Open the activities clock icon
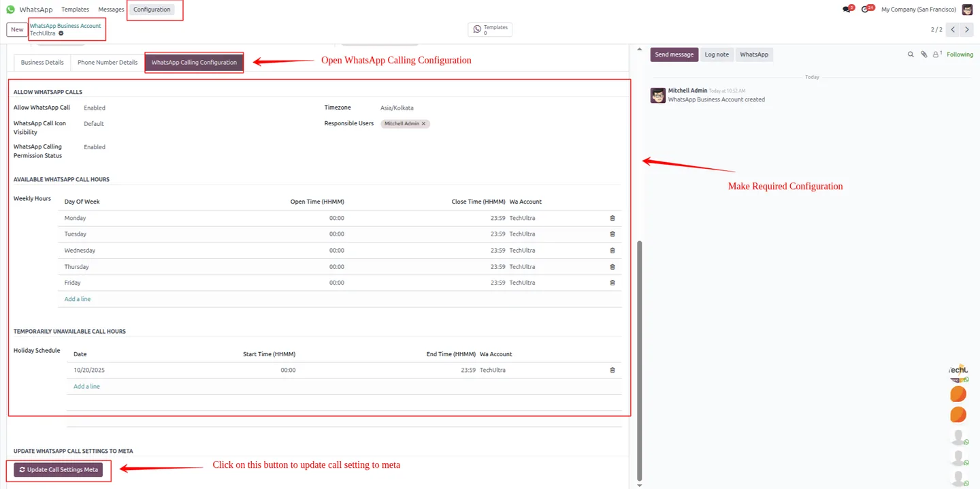 (866, 10)
